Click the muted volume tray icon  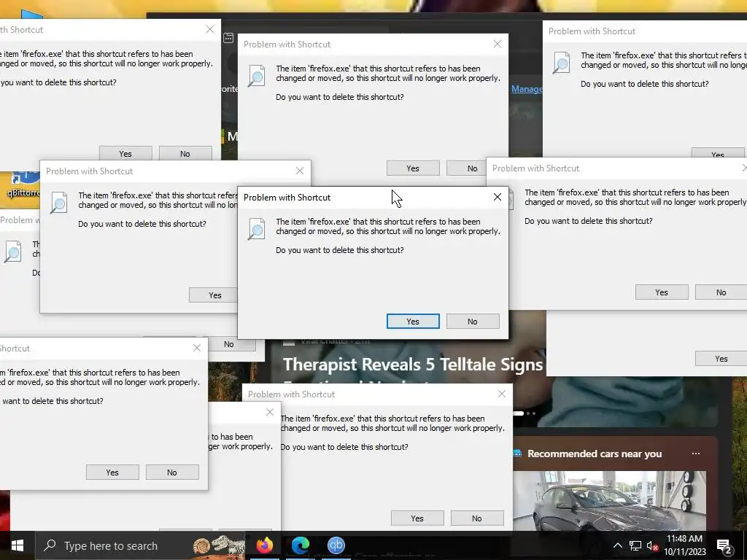pyautogui.click(x=652, y=545)
